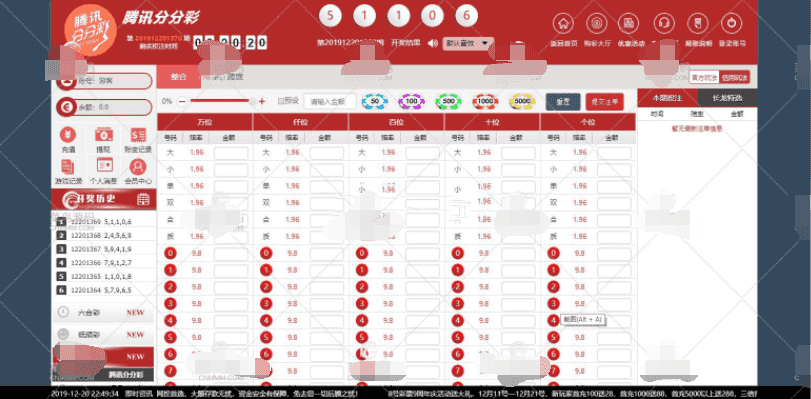Click history row 12201365 1,1,0,1,8
This screenshot has height=399, width=811.
pos(103,276)
